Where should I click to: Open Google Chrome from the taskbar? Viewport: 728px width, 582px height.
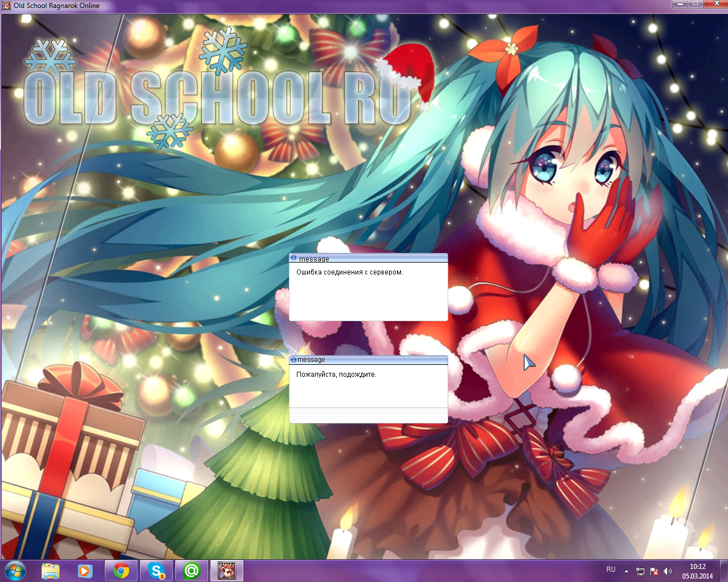[121, 571]
